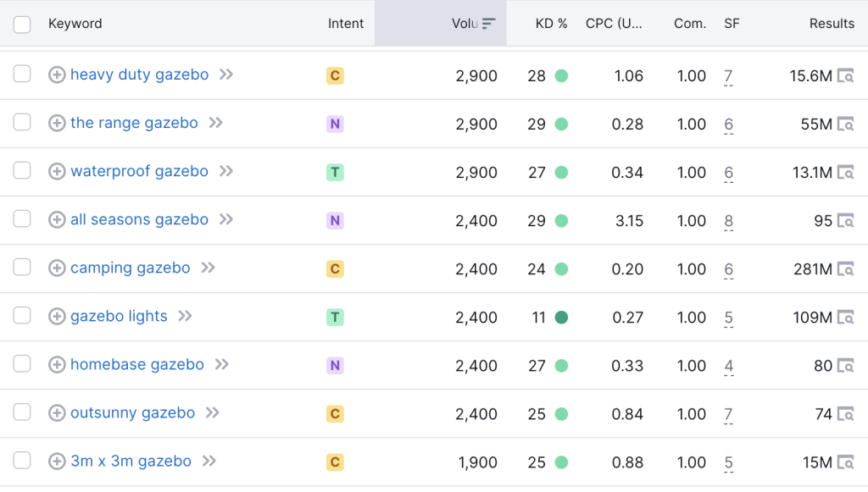868x492 pixels.
Task: Open the heavy duty gazebo keyword link
Action: [140, 75]
